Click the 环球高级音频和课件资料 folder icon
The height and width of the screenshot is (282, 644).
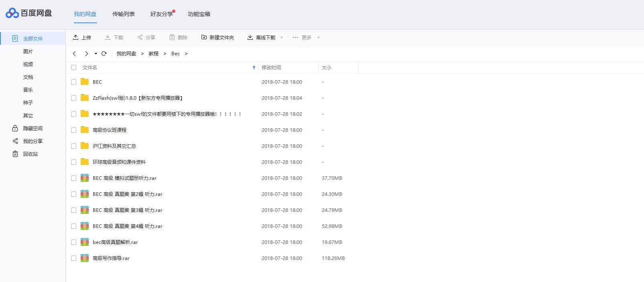pos(85,162)
